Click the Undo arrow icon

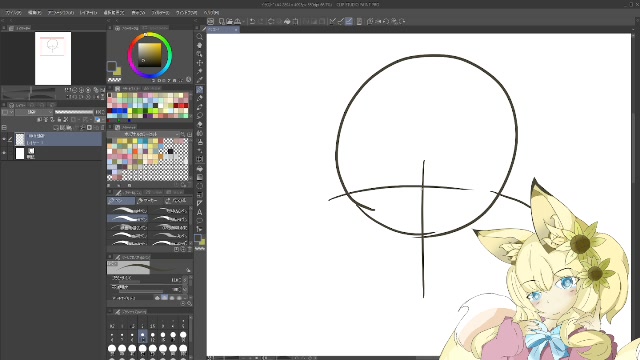[x=253, y=21]
